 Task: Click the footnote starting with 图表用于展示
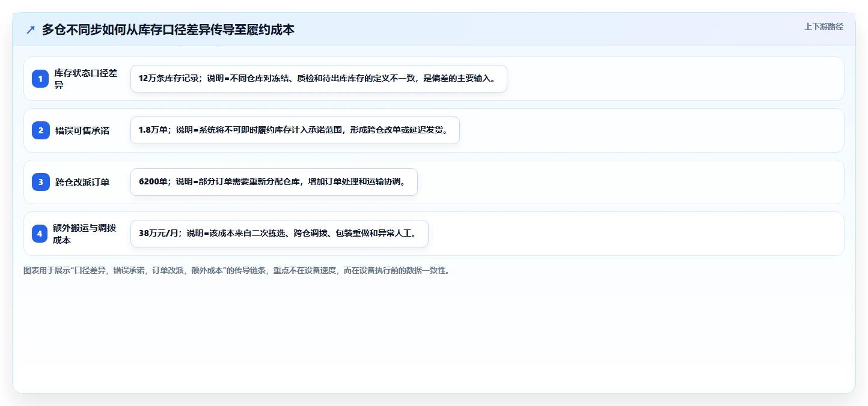tap(236, 271)
